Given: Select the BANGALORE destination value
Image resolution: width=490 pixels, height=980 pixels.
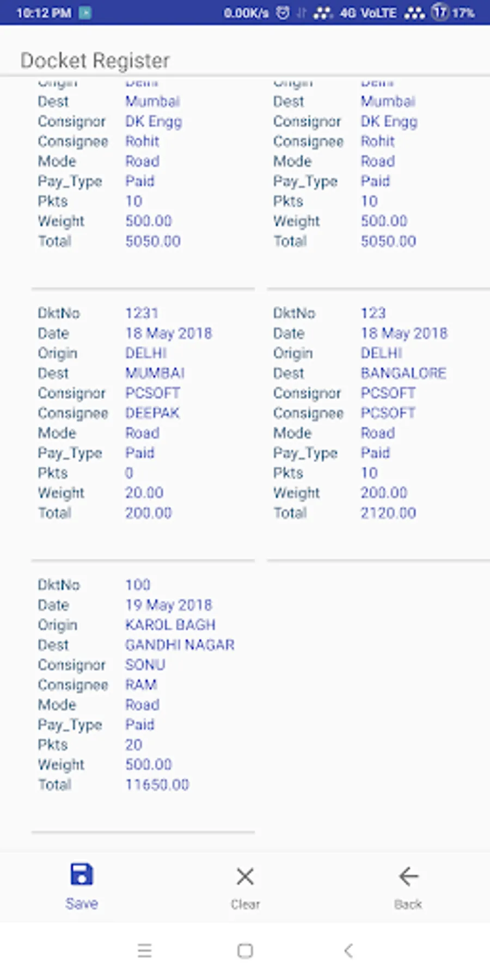Looking at the screenshot, I should tap(403, 373).
